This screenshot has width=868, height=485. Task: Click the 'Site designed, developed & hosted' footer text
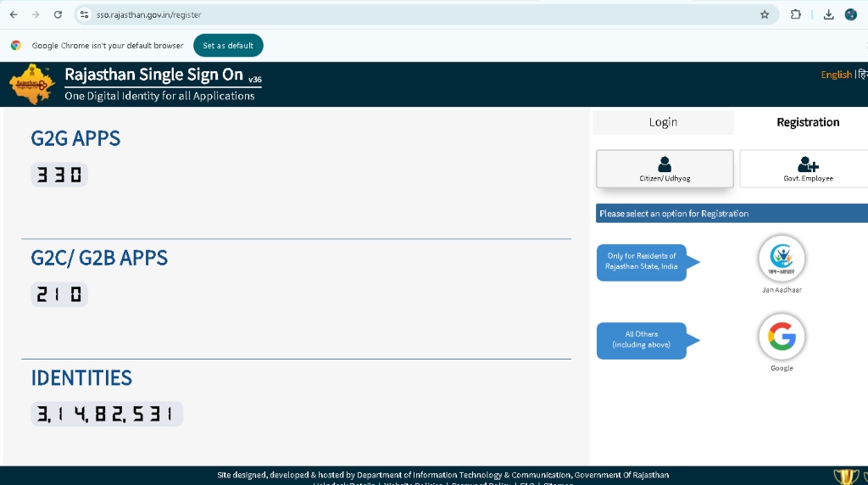coord(442,475)
